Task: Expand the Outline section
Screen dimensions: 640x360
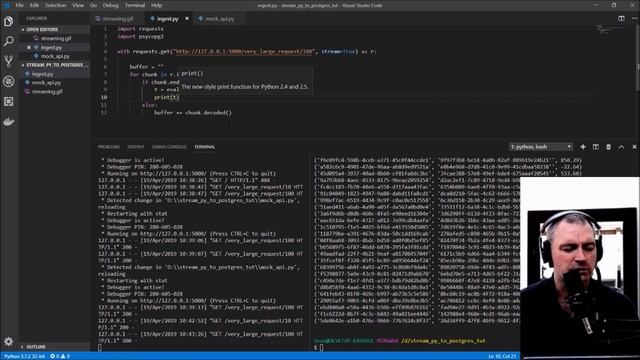Action: [36, 347]
